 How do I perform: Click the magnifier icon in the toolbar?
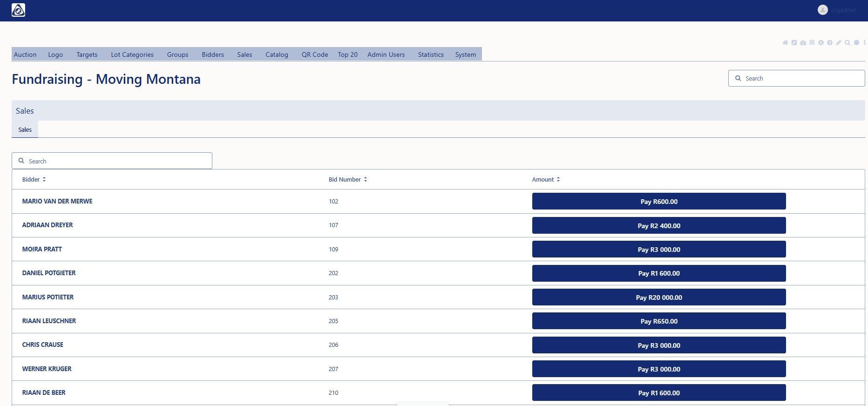point(848,43)
